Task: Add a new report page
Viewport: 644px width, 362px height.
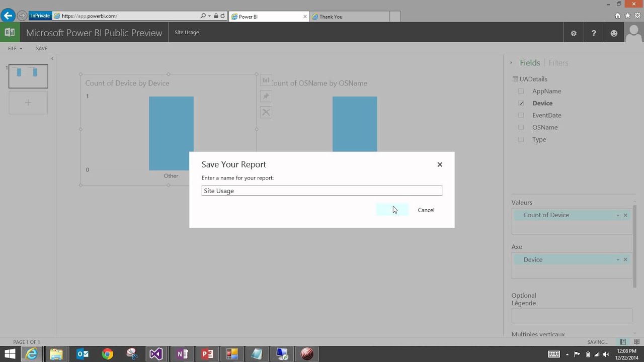Action: click(28, 103)
